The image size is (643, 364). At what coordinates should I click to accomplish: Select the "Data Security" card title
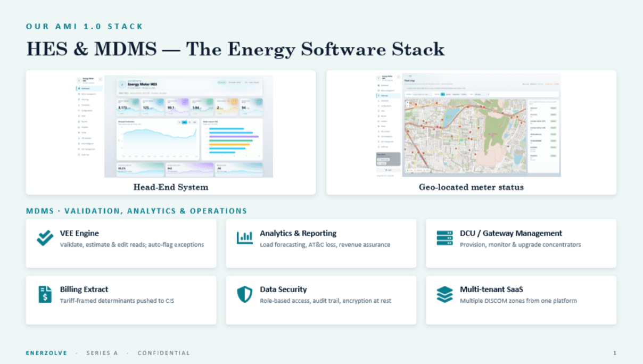coord(283,289)
